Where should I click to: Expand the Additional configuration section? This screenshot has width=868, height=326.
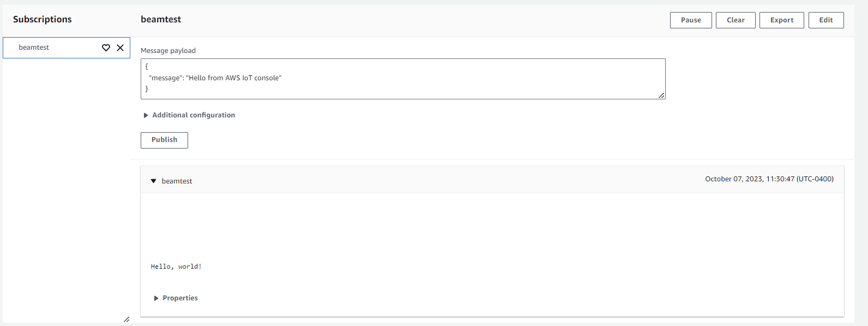pyautogui.click(x=146, y=115)
